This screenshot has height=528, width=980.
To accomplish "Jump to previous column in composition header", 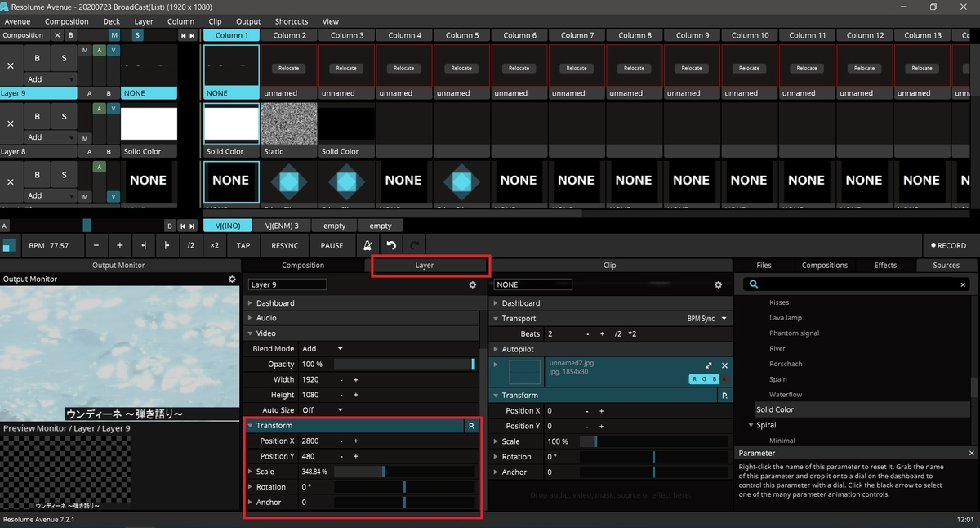I will coord(183,35).
